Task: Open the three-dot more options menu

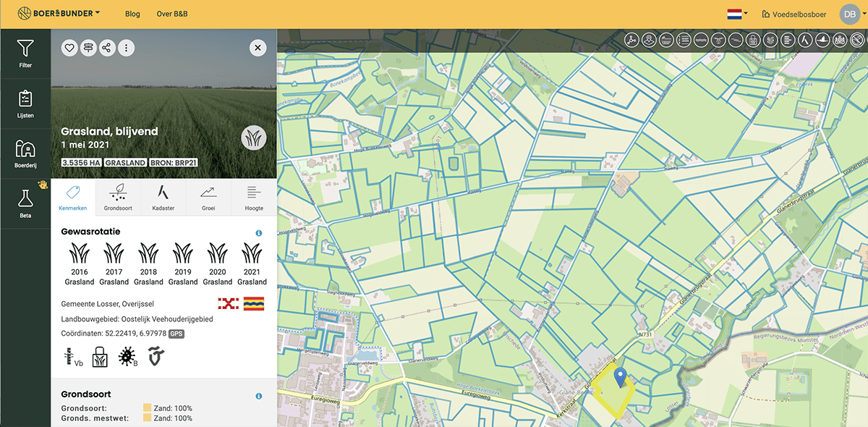Action: [127, 48]
